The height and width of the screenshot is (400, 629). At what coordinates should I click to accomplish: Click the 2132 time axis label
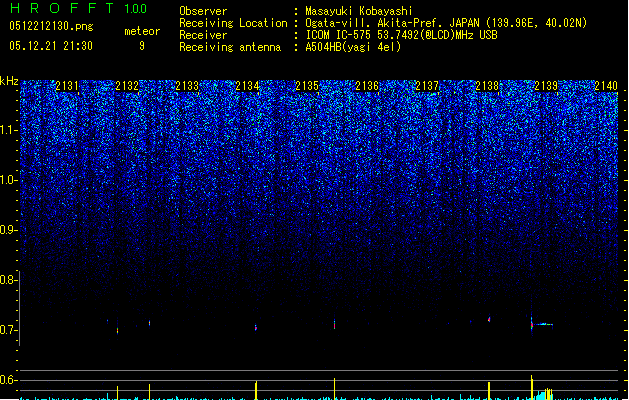[127, 86]
